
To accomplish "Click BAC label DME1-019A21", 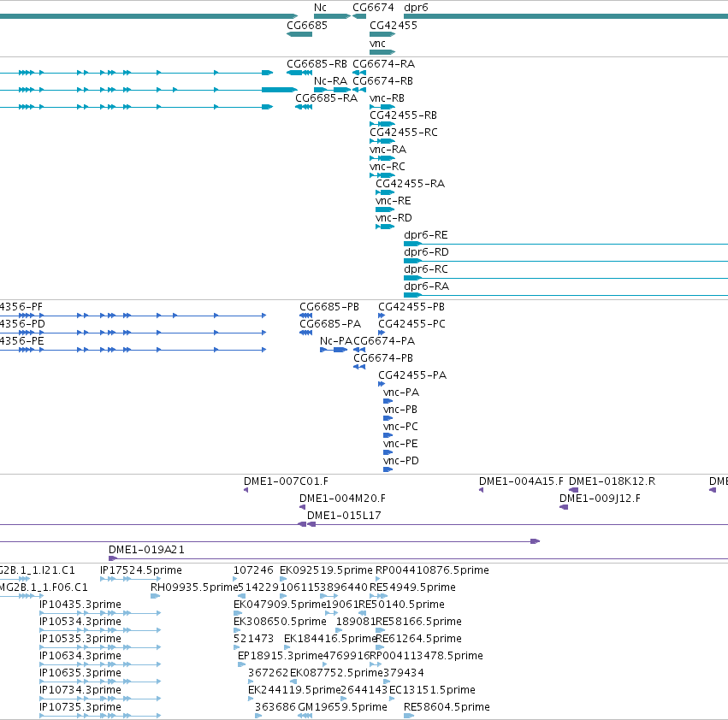I will pos(146,550).
